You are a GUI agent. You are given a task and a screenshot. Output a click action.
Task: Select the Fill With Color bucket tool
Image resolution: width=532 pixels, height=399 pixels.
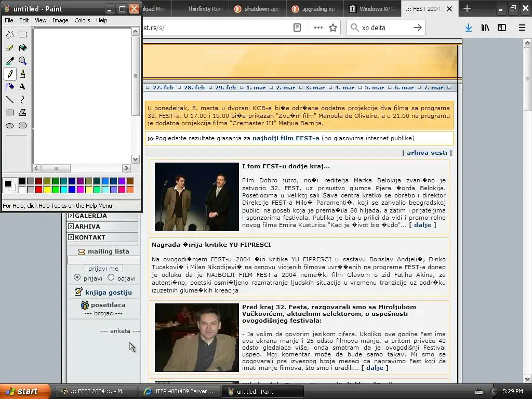[x=23, y=48]
